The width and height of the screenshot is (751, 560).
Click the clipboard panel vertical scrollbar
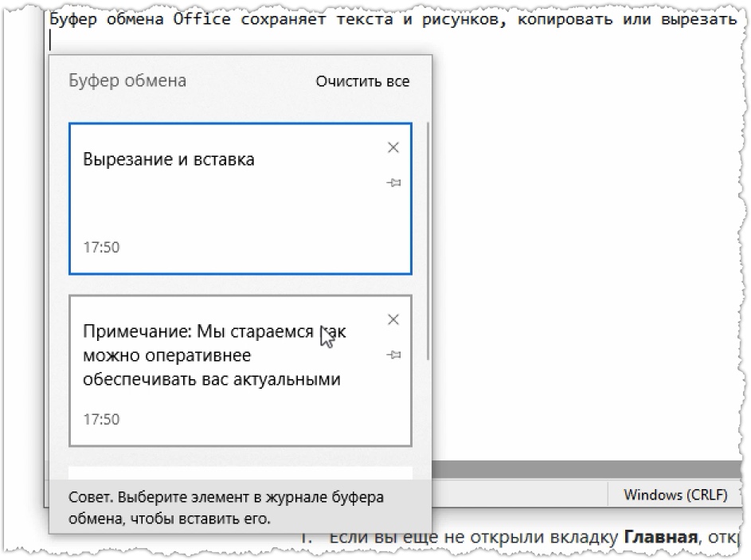point(429,239)
